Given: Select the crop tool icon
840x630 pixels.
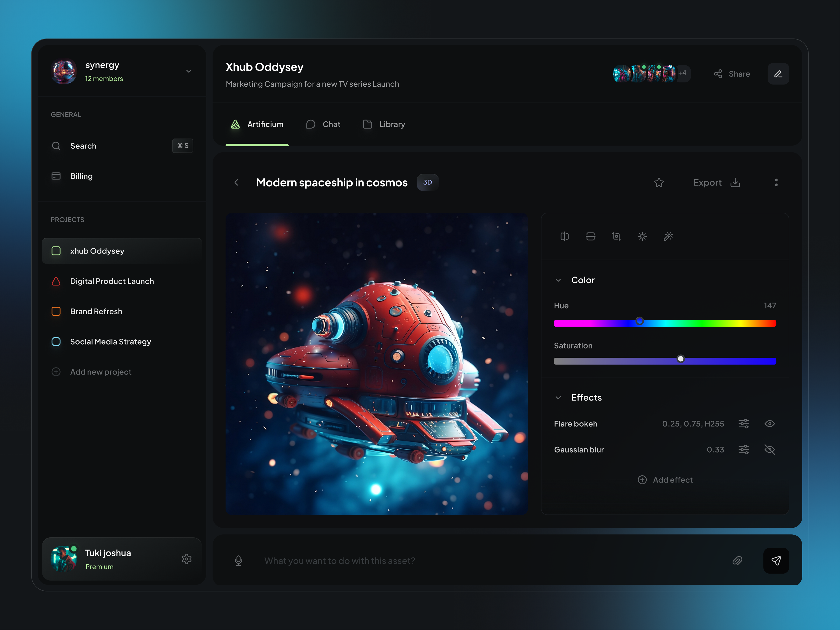Looking at the screenshot, I should coord(616,237).
